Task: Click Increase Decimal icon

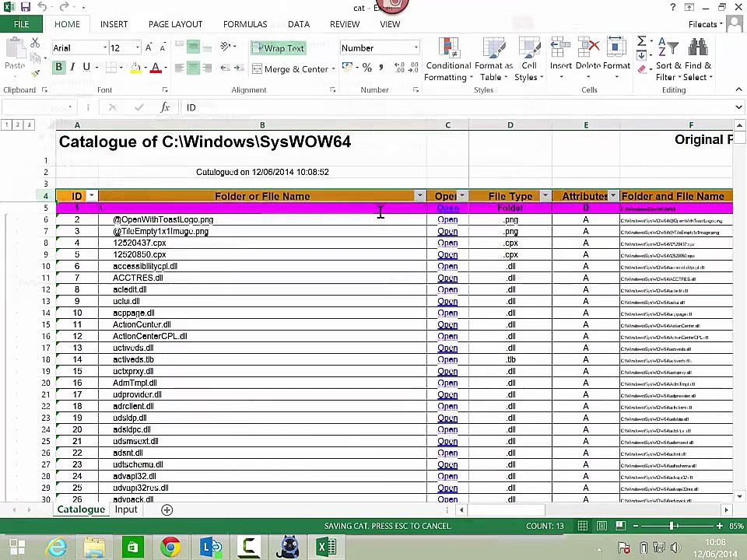Action: [400, 68]
